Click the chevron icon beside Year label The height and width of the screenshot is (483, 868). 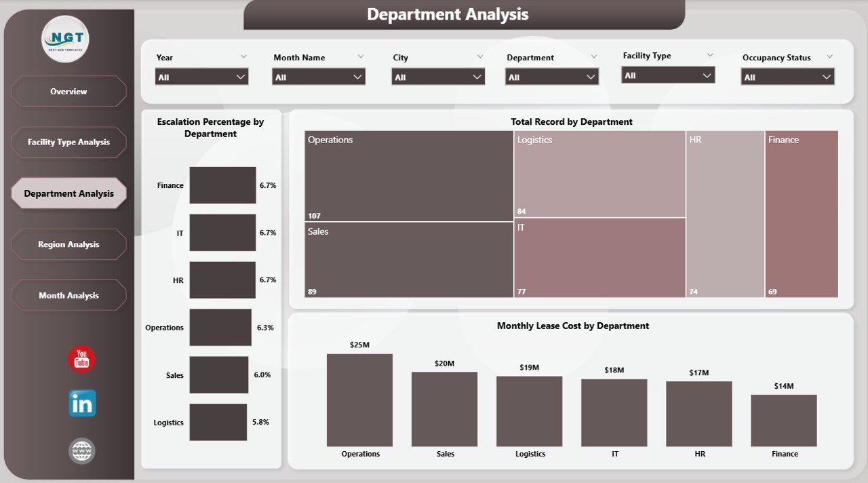click(x=243, y=57)
